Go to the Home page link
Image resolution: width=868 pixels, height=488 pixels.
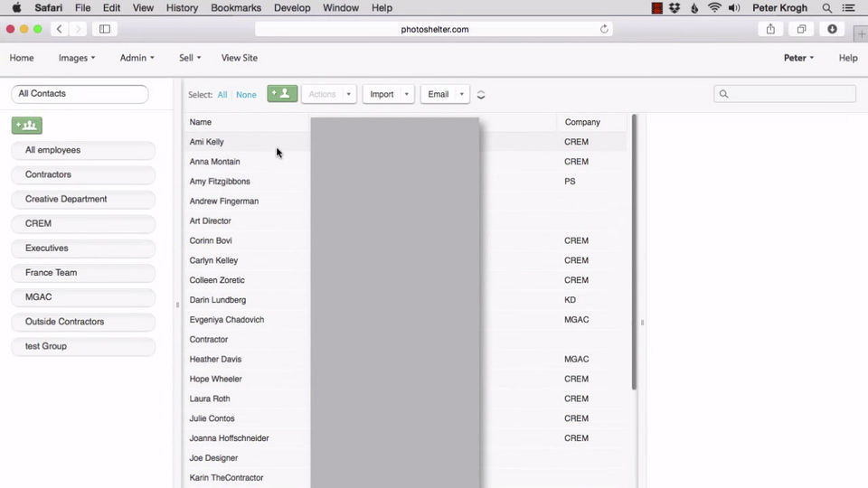coord(22,58)
